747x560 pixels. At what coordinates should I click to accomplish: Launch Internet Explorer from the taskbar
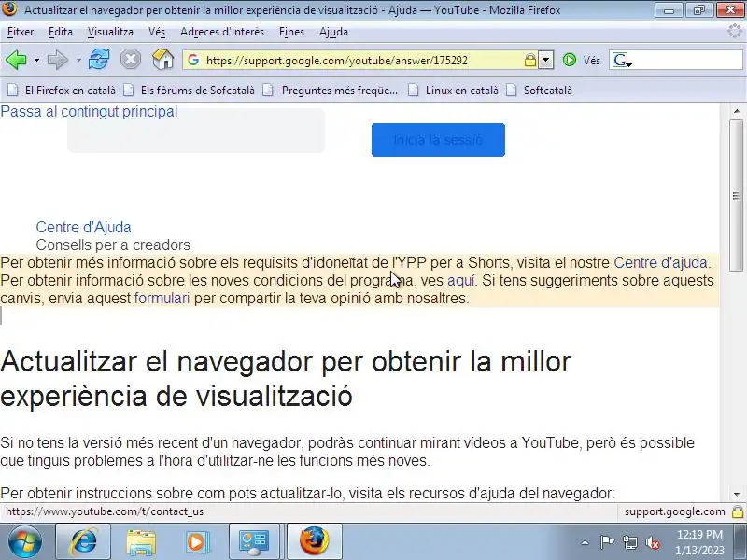[x=83, y=542]
